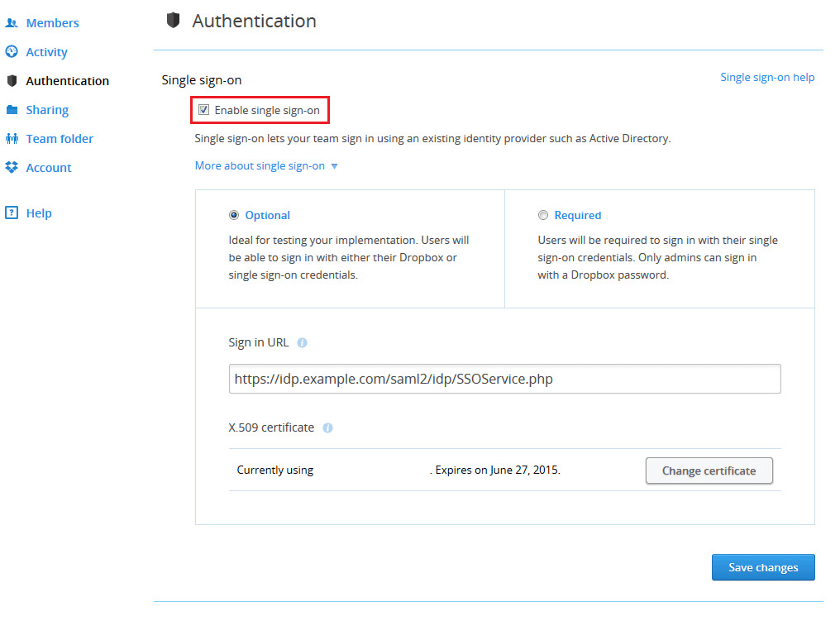
Task: Click the Members people icon in the sidebar
Action: (x=12, y=22)
